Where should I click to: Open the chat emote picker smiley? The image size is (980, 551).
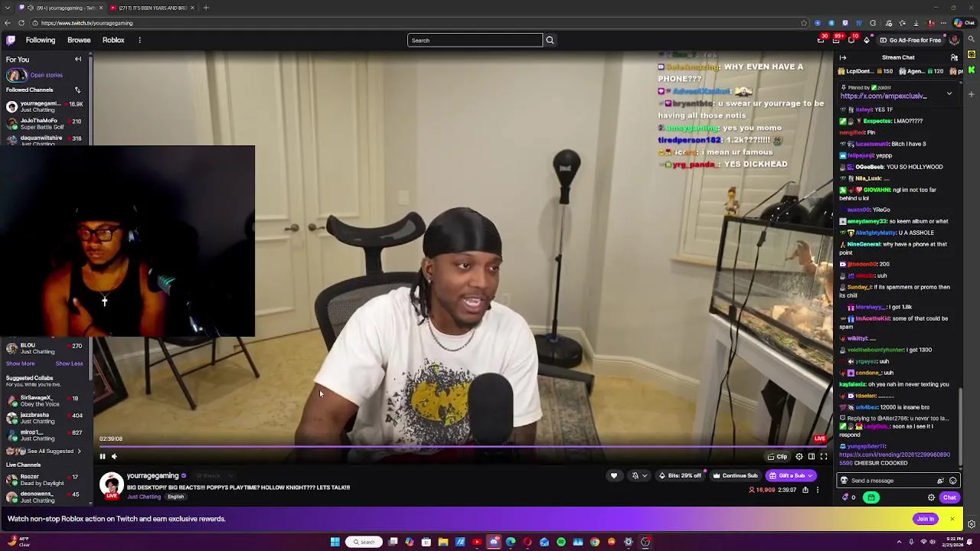click(x=952, y=481)
